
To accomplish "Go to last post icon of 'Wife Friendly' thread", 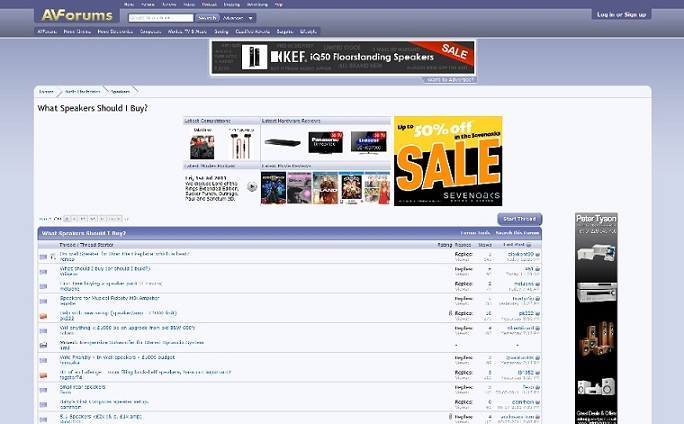I will click(x=537, y=358).
